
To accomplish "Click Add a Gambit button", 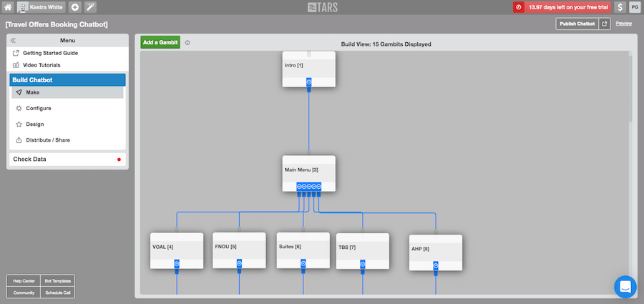I will pos(160,42).
